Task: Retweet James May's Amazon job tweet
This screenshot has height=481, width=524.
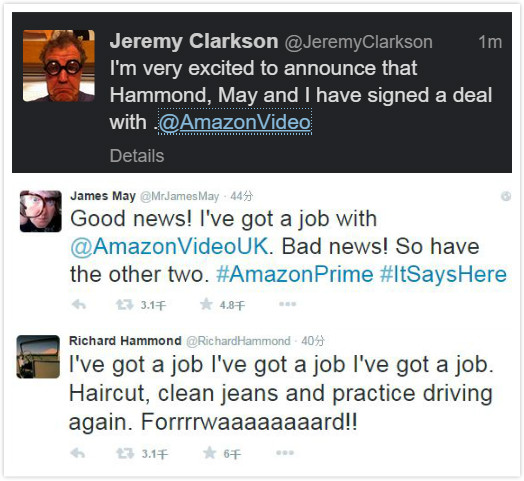Action: pyautogui.click(x=124, y=305)
